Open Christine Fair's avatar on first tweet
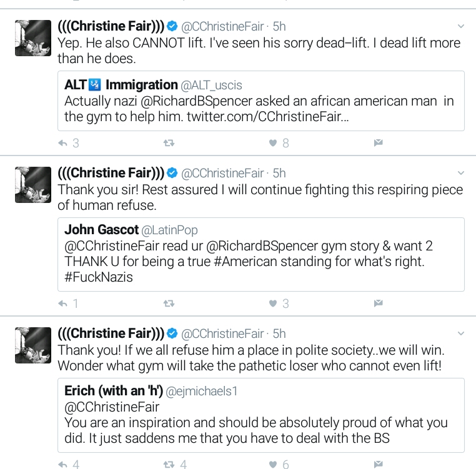 coord(33,38)
